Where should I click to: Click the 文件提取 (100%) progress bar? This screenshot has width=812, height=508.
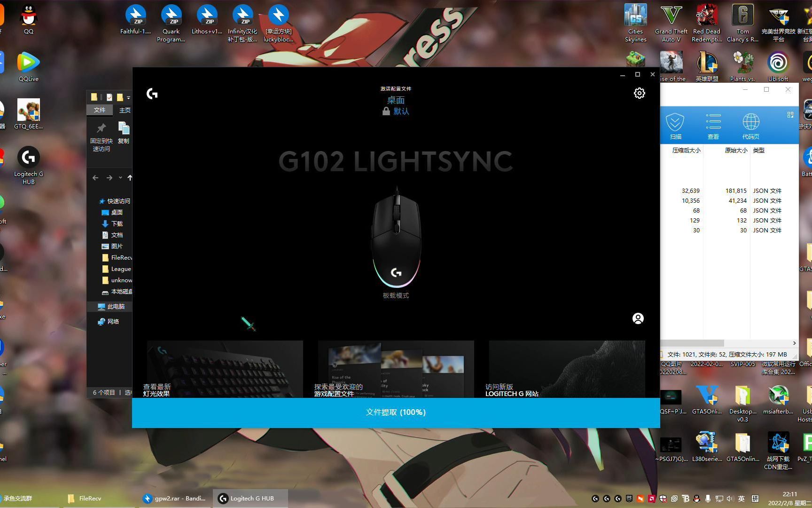(x=395, y=413)
